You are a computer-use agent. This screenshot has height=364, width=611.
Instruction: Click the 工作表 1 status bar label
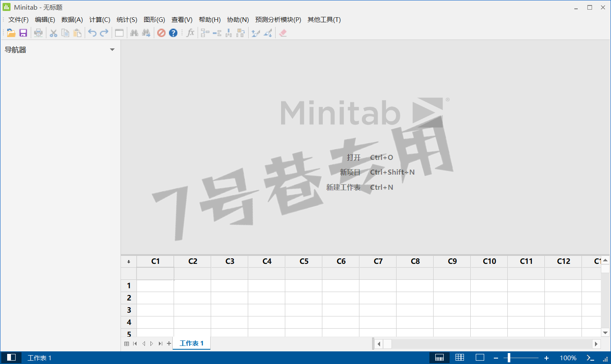coord(39,358)
